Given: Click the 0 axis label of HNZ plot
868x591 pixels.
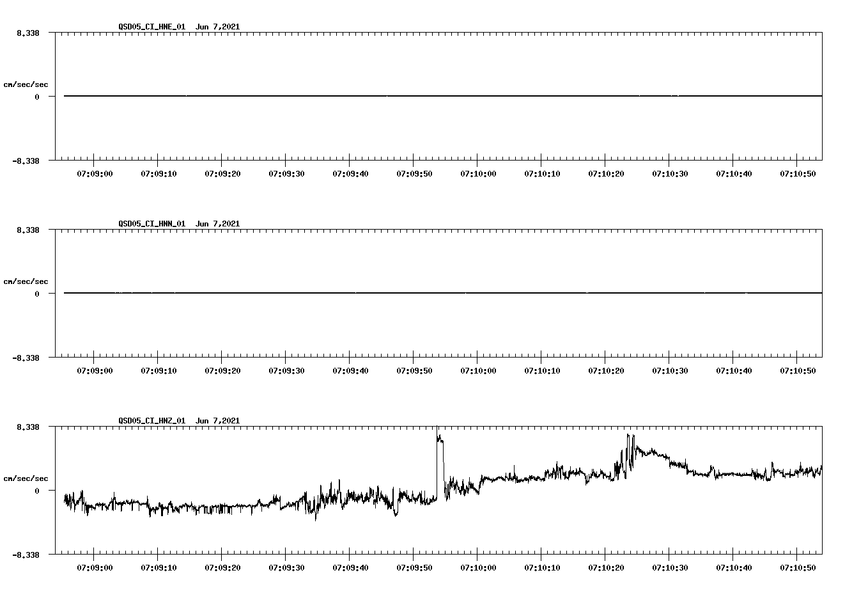Looking at the screenshot, I should pos(37,491).
